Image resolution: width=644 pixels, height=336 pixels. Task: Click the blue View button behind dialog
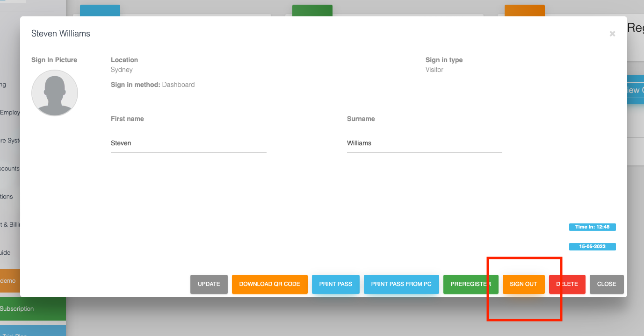[635, 90]
